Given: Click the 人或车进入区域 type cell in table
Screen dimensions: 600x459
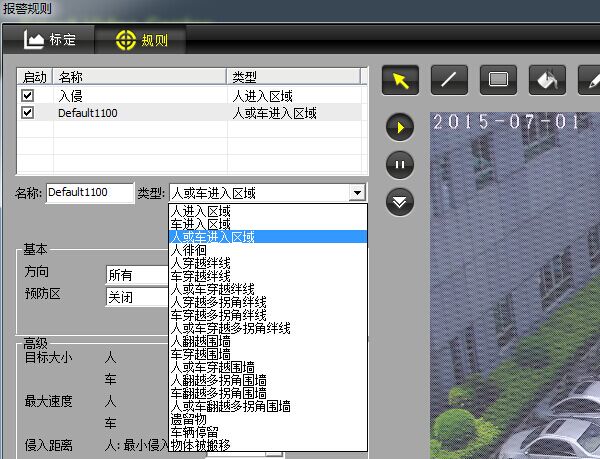Looking at the screenshot, I should click(294, 113).
